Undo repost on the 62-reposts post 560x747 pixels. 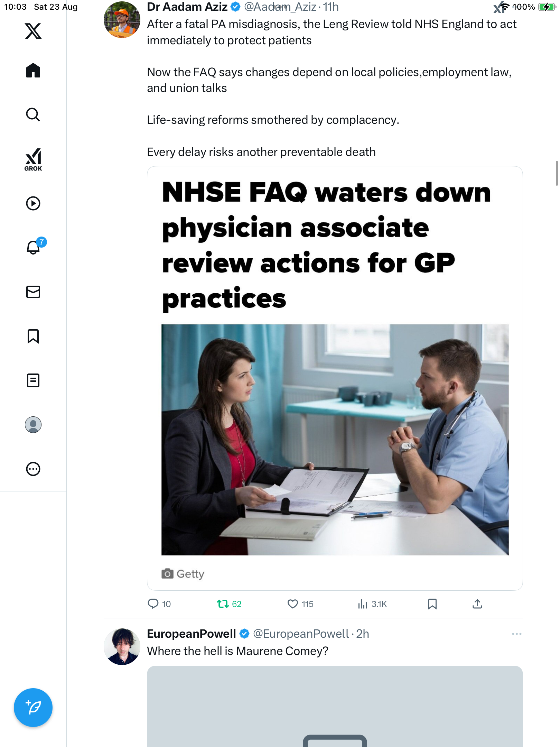coord(223,604)
